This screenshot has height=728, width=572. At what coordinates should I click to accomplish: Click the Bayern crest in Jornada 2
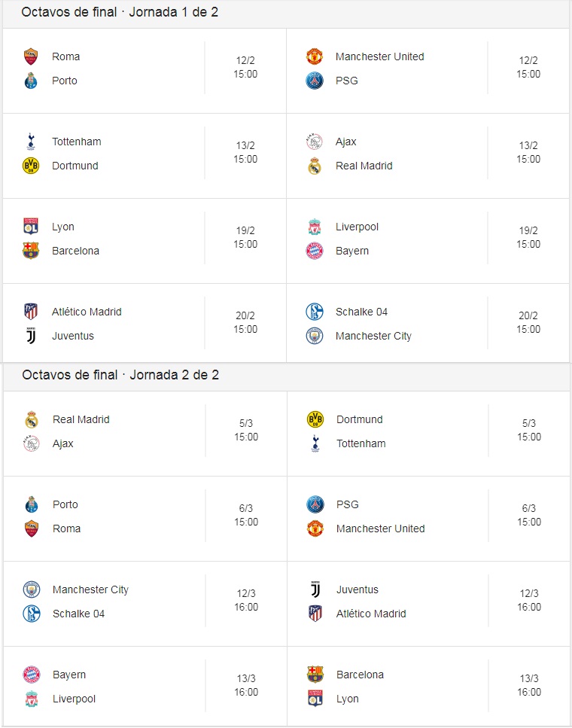point(32,675)
